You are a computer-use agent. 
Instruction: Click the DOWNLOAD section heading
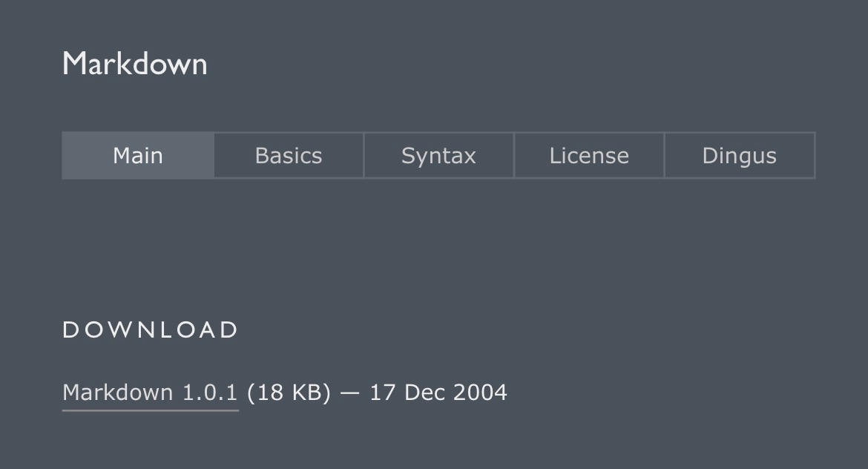[151, 330]
